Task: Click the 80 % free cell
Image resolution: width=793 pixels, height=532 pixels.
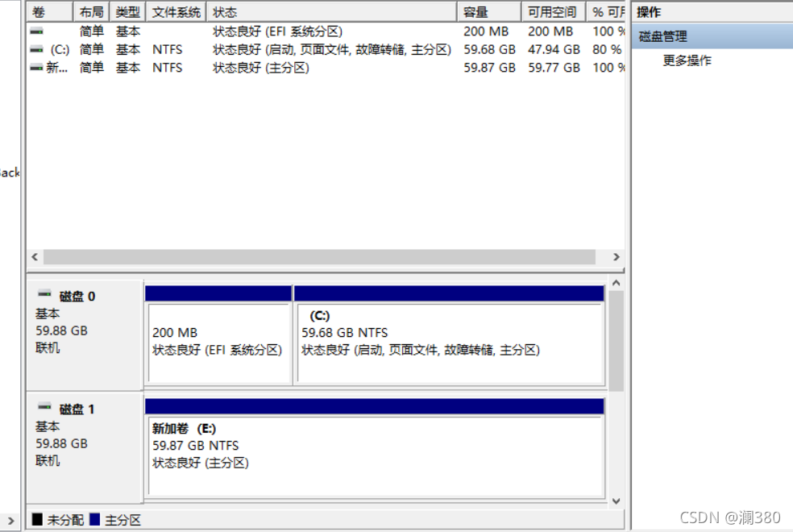Action: pyautogui.click(x=607, y=49)
